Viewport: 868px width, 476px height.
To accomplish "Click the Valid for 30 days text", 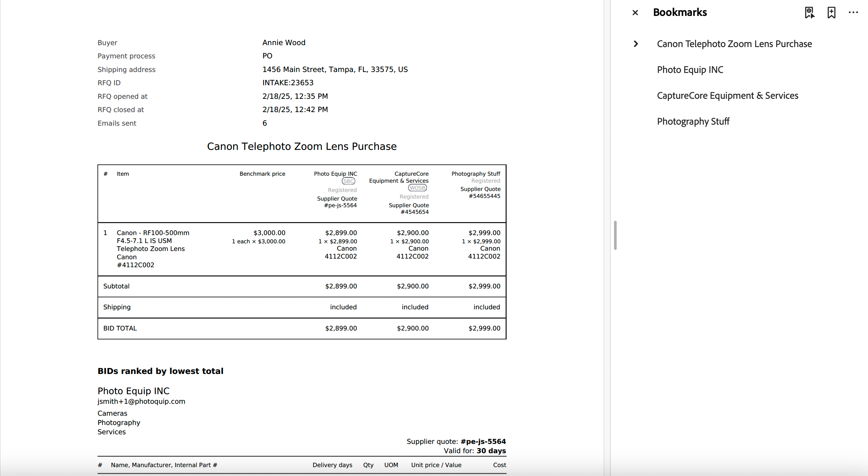I will [x=474, y=451].
